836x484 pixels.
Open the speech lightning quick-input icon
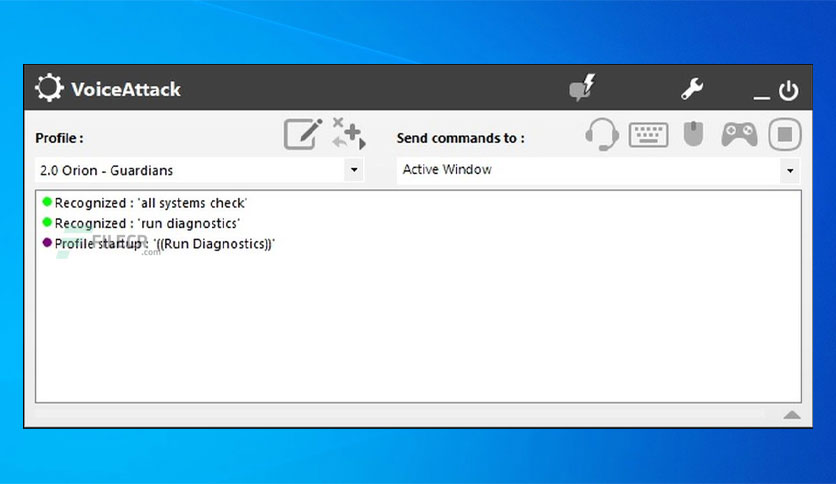pos(582,88)
